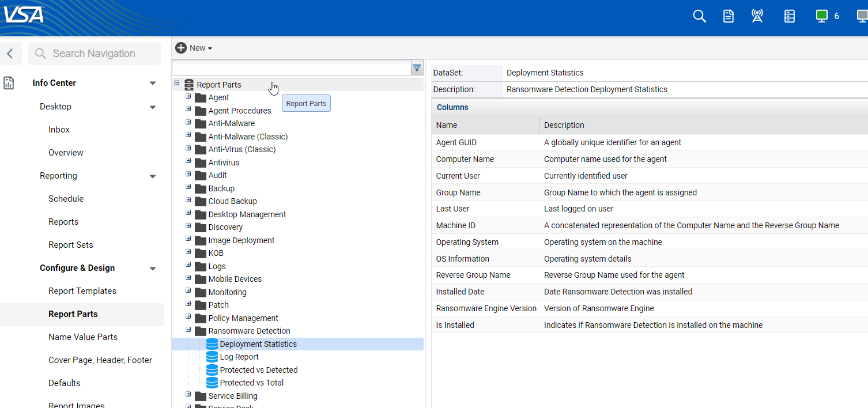Click the Log Report dataset icon
The width and height of the screenshot is (868, 408).
pyautogui.click(x=212, y=357)
